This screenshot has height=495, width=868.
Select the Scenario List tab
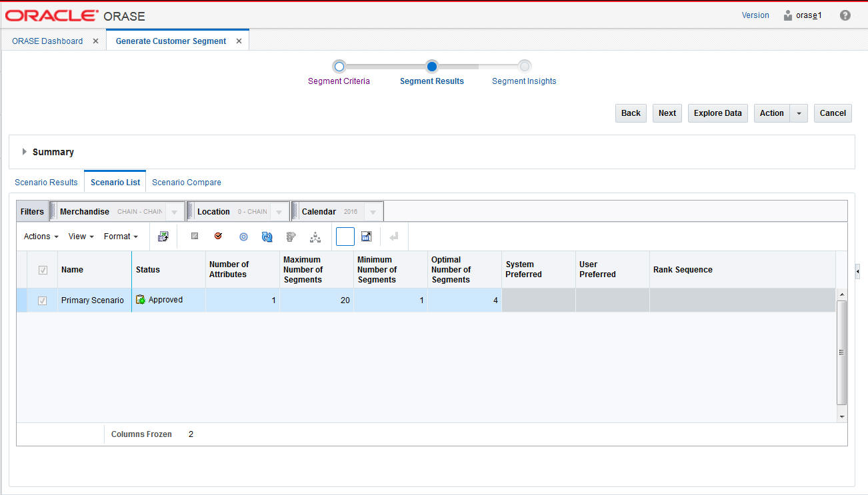[115, 182]
